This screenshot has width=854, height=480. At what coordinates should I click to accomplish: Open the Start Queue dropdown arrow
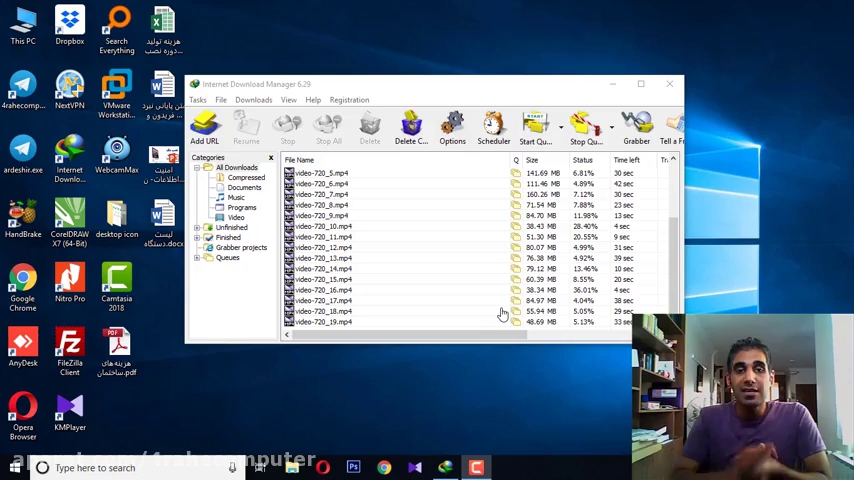560,128
